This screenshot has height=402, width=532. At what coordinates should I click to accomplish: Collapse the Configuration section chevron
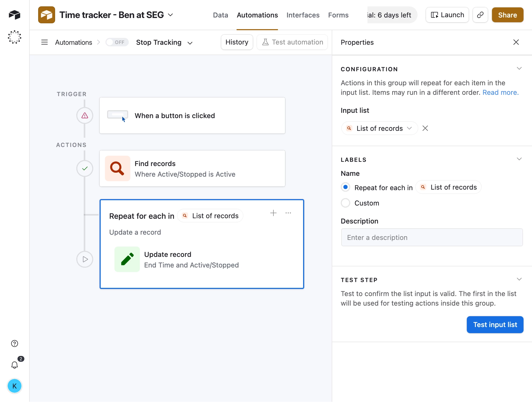519,69
